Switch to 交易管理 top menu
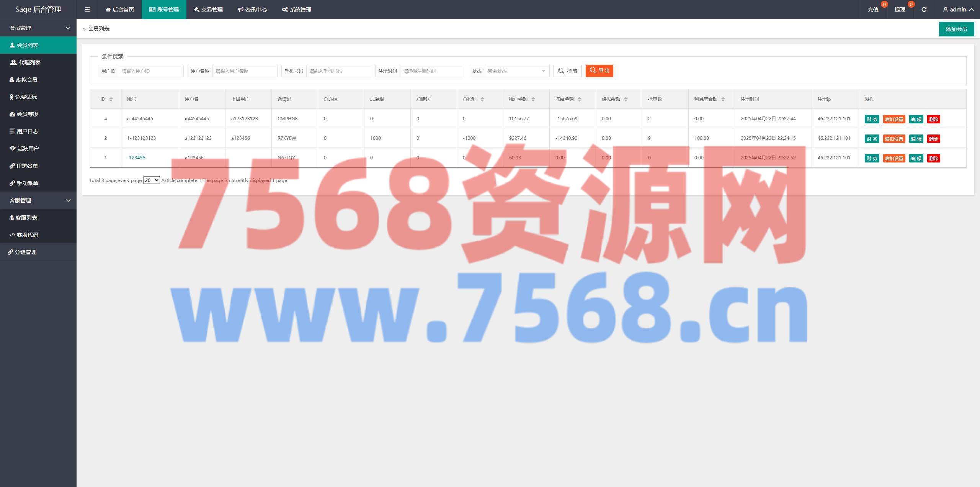The height and width of the screenshot is (487, 980). click(208, 10)
